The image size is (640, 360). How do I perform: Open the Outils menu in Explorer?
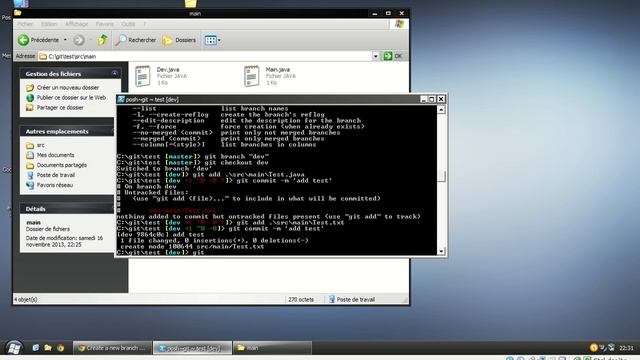pos(128,24)
